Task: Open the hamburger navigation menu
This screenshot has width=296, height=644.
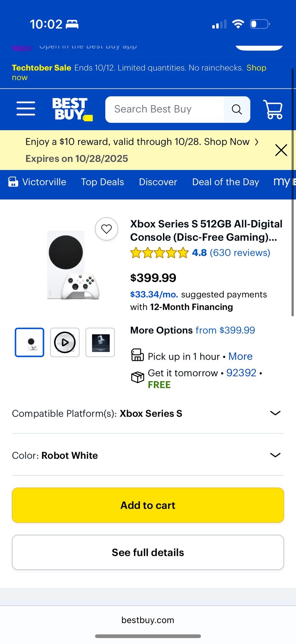Action: tap(26, 109)
